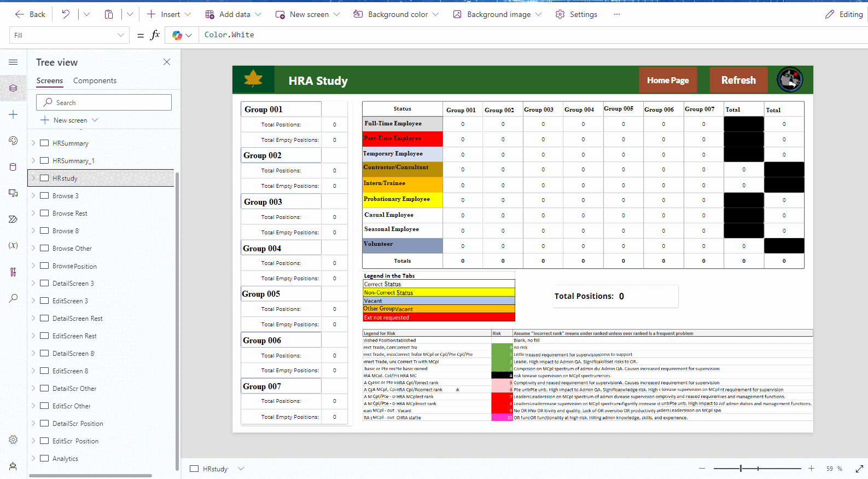Click the Home Page button

point(668,80)
